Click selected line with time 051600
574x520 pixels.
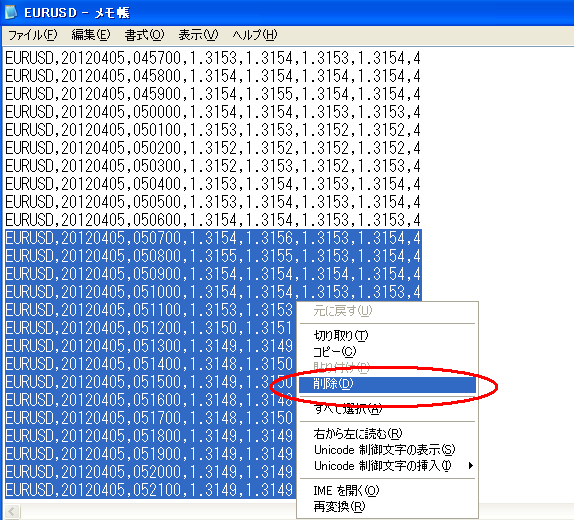tap(150, 400)
